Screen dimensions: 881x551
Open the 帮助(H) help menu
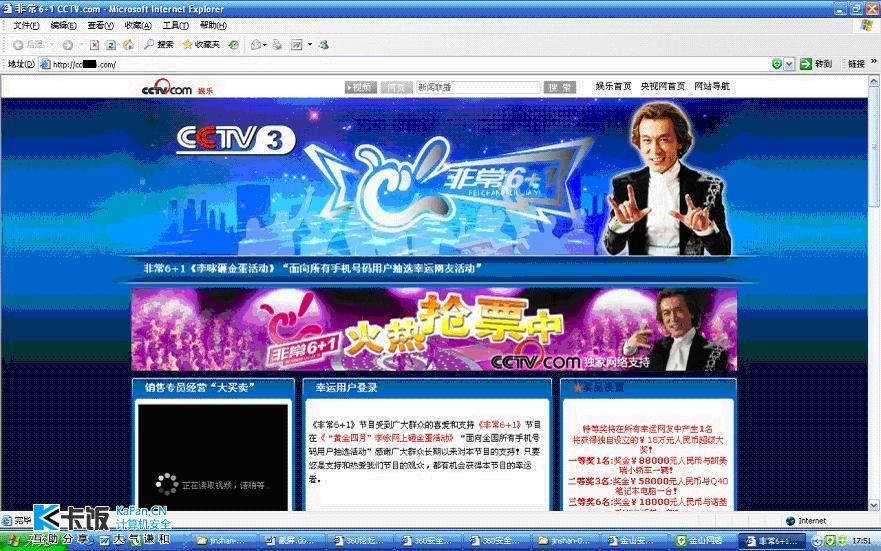click(214, 25)
